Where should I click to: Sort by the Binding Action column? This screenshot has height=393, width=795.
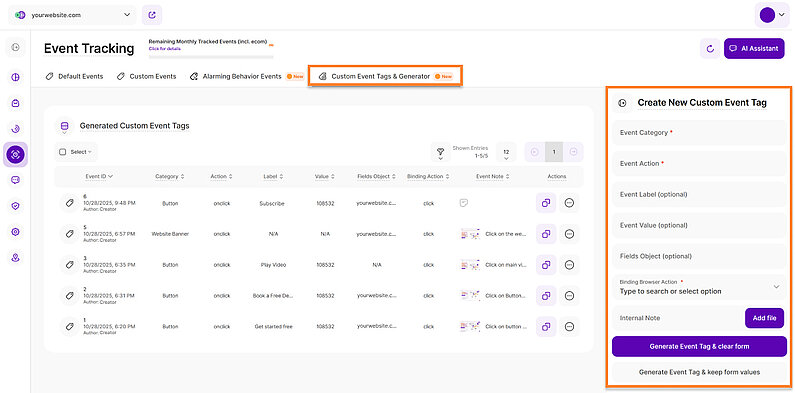click(428, 176)
